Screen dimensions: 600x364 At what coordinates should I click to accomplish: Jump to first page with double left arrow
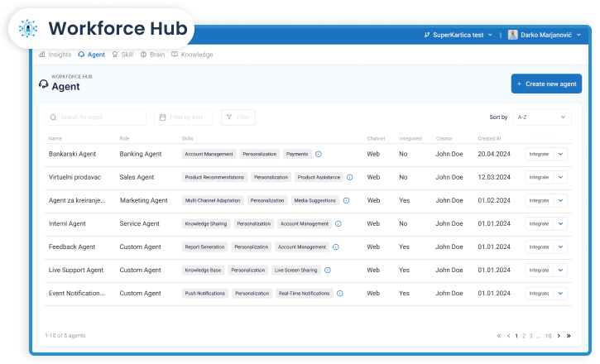point(499,336)
